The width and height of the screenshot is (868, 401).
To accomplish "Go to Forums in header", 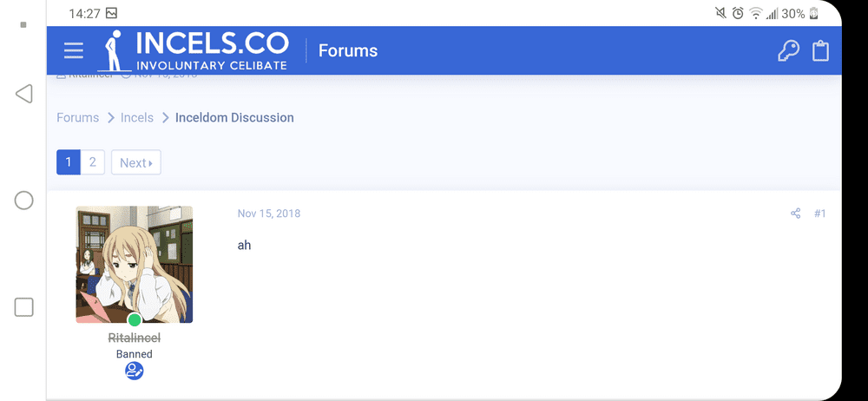I will tap(348, 51).
